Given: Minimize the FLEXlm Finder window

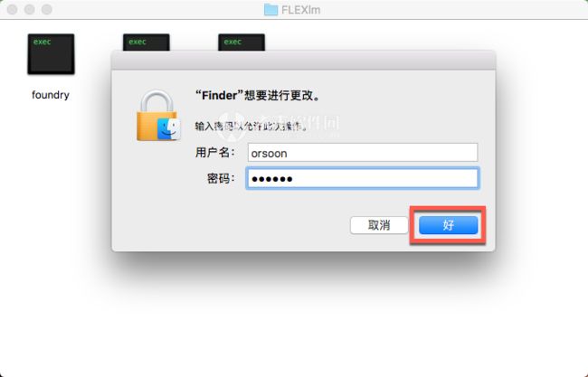Looking at the screenshot, I should pos(30,9).
